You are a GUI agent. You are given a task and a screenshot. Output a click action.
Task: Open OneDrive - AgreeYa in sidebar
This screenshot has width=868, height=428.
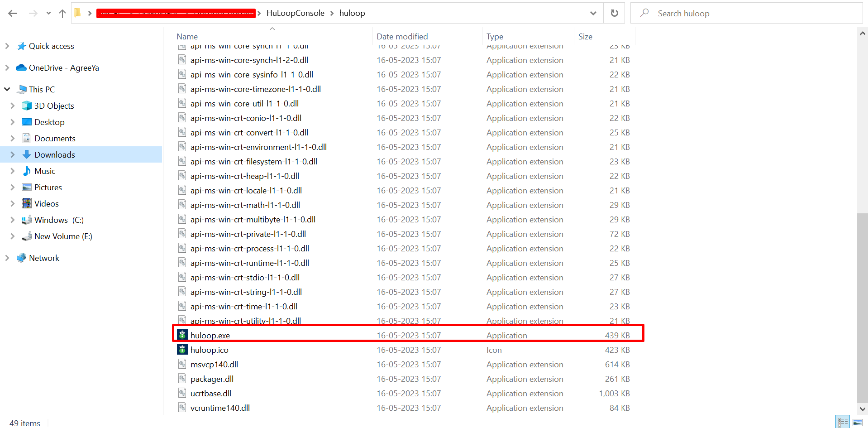[63, 68]
